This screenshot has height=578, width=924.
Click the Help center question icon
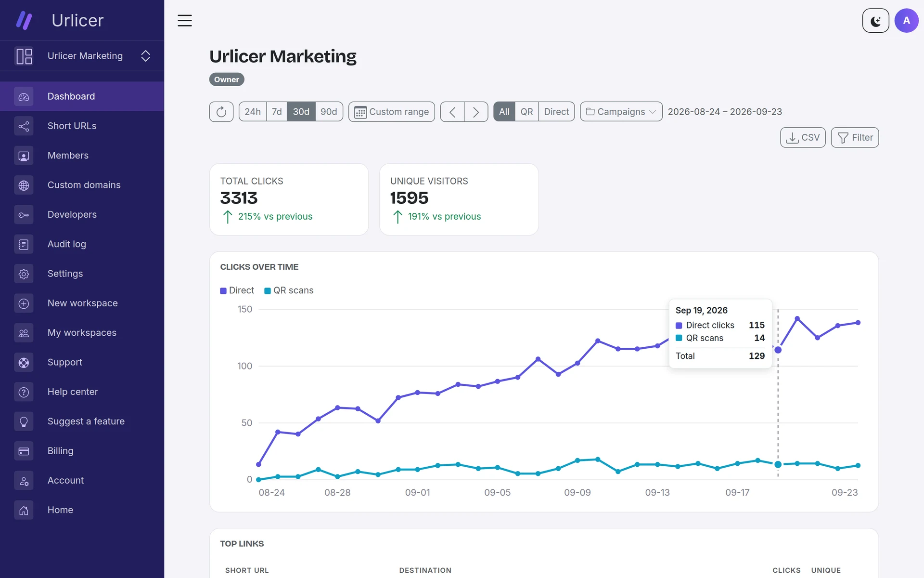(x=24, y=392)
